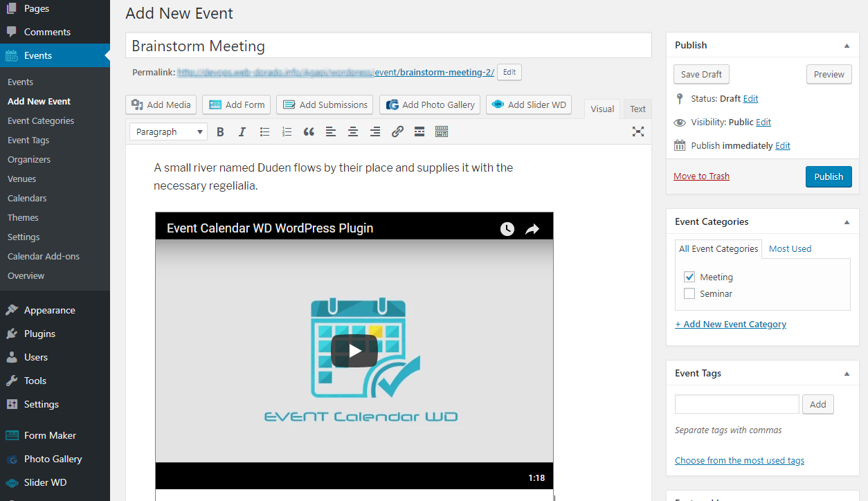Open the Calendars submenu item

point(27,198)
